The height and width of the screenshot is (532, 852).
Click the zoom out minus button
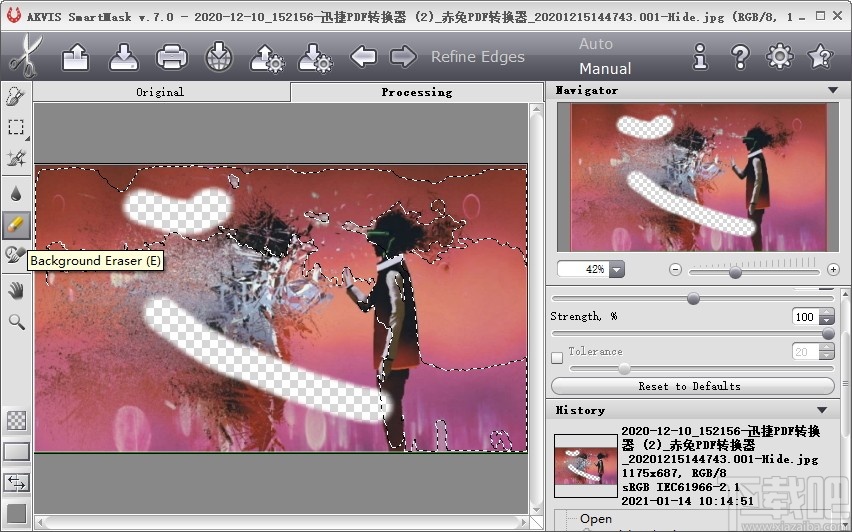[675, 270]
